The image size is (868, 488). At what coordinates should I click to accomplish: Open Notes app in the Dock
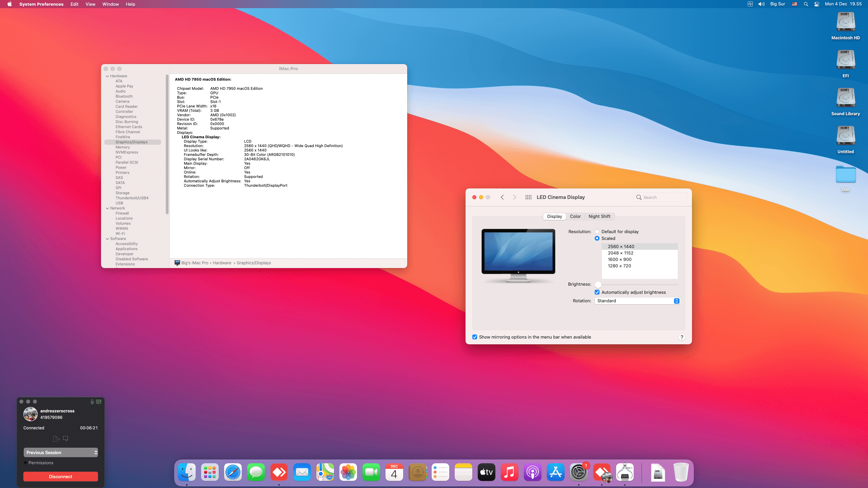click(x=463, y=472)
